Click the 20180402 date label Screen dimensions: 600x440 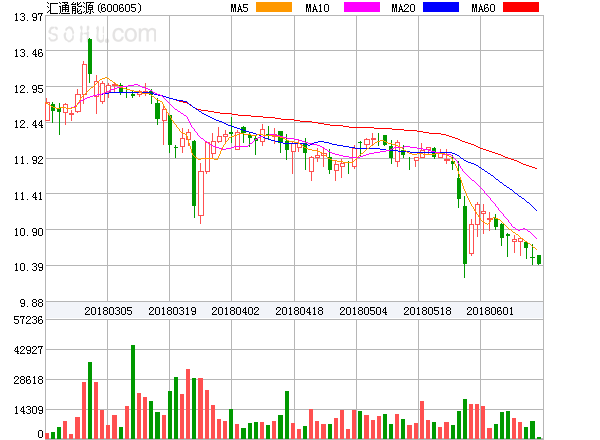[235, 311]
